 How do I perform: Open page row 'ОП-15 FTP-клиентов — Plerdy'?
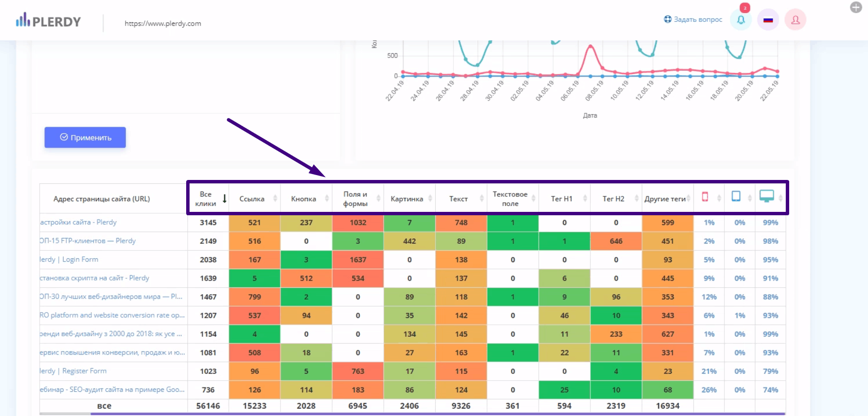(88, 240)
